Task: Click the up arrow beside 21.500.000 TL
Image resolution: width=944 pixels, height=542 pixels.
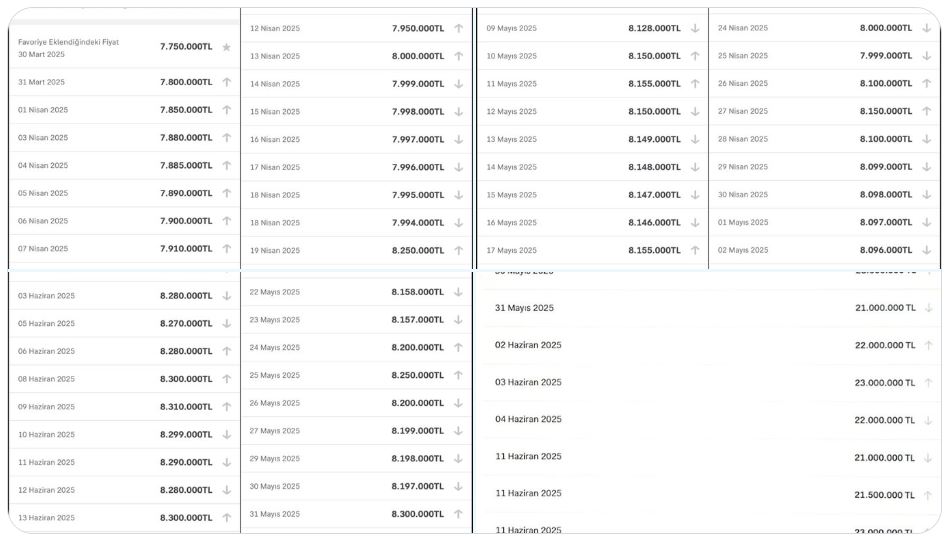Action: click(x=928, y=495)
